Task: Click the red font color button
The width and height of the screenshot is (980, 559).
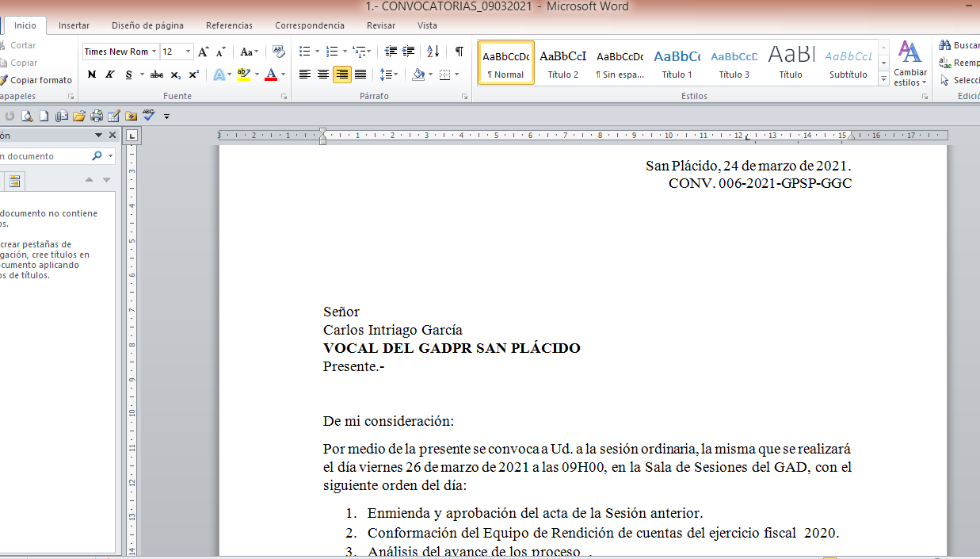Action: click(x=271, y=75)
